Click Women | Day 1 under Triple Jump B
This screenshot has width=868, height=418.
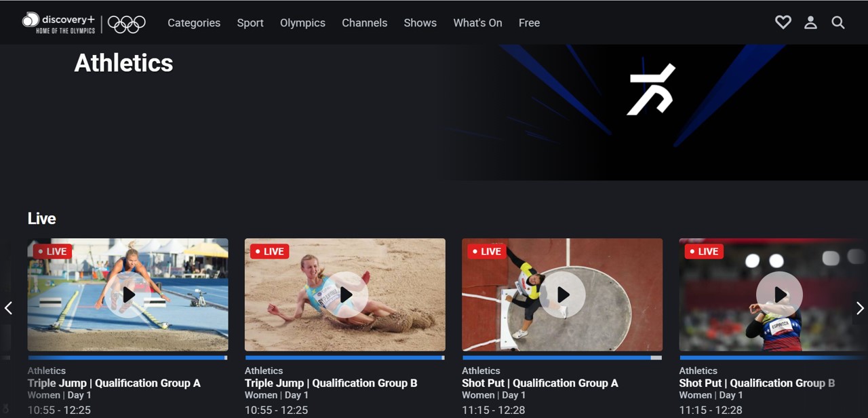(x=277, y=395)
